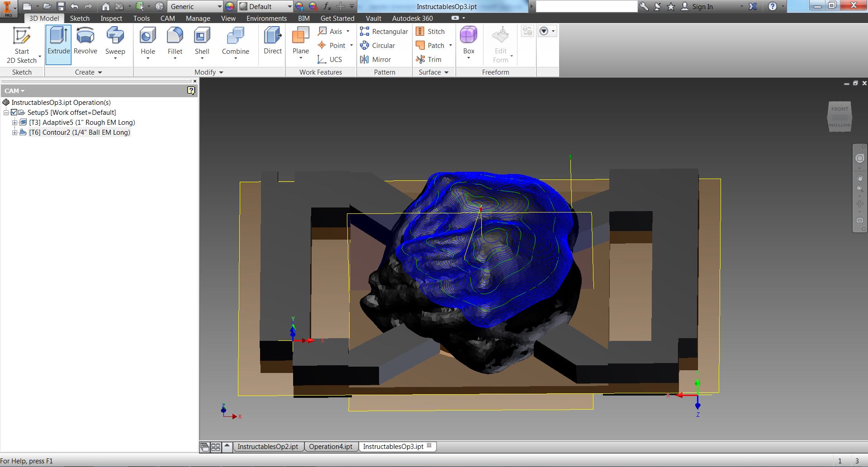This screenshot has height=467, width=868.
Task: Create a freeform Box
Action: point(469,42)
